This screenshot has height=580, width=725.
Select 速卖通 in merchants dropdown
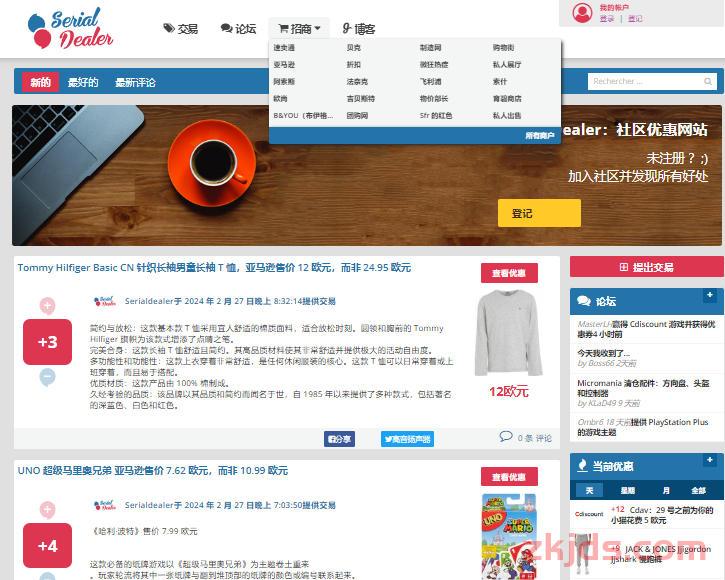pyautogui.click(x=284, y=48)
